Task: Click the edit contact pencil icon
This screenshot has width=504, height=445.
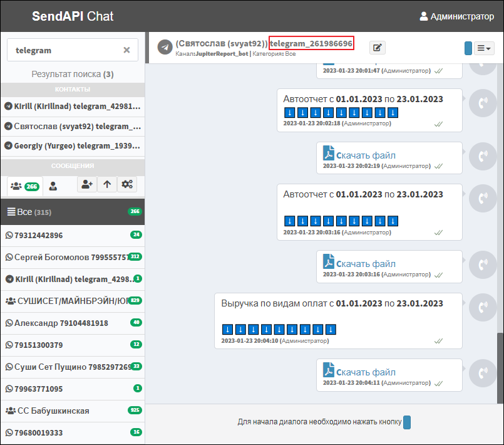Action: click(378, 48)
